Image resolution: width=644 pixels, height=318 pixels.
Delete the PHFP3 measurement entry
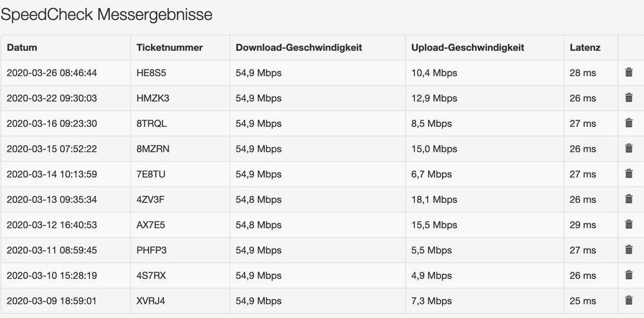[x=629, y=250]
